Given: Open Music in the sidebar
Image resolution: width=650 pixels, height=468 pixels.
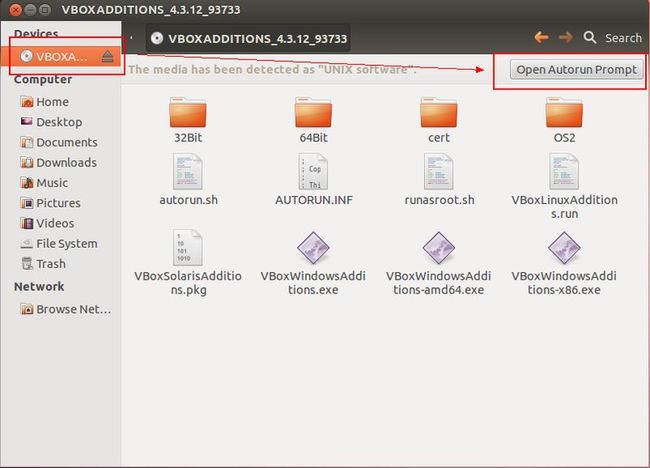Looking at the screenshot, I should [x=61, y=183].
